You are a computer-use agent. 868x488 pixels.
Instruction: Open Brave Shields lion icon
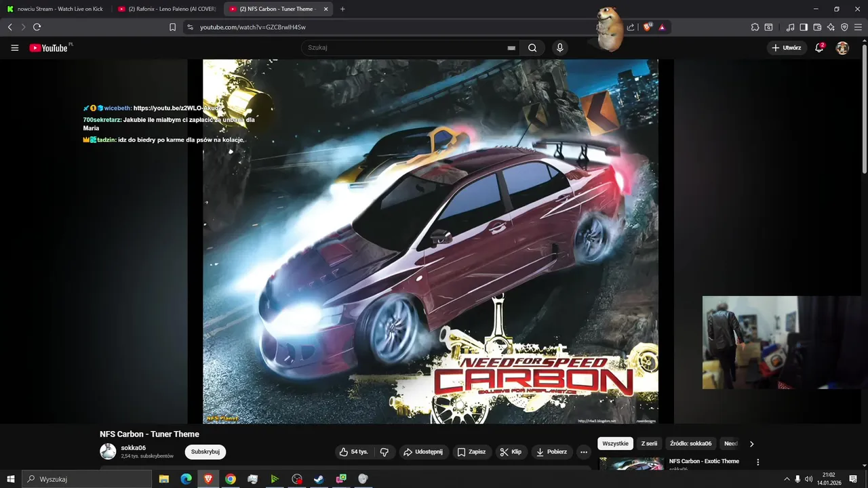point(648,27)
